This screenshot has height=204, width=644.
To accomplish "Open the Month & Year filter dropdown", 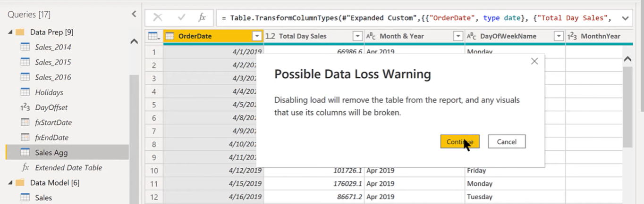I will point(458,36).
